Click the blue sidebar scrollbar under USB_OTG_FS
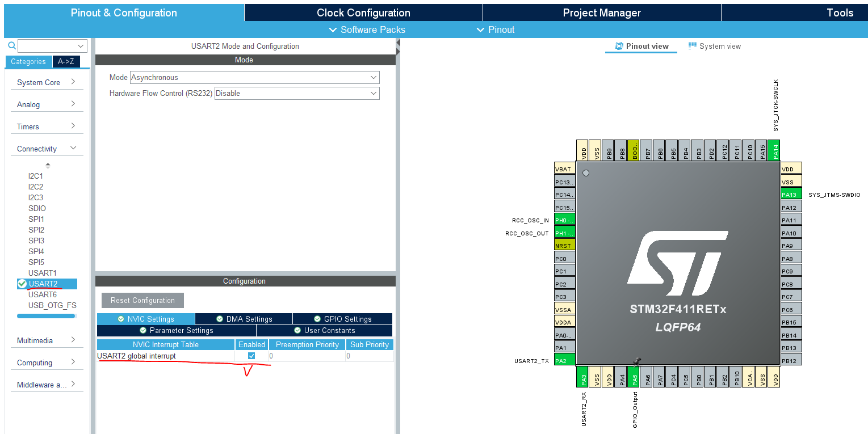868x434 pixels. tap(46, 316)
